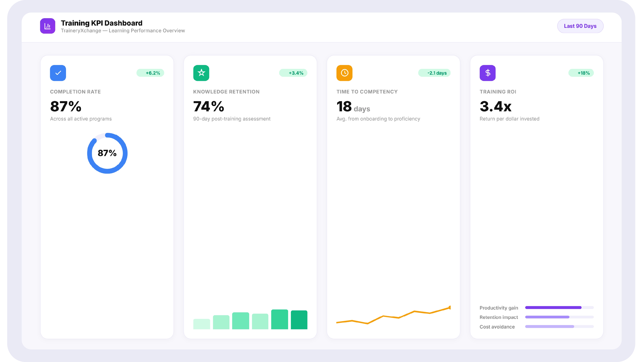The width and height of the screenshot is (644, 362).
Task: Click 'Return per dollar invested' caption
Action: (510, 119)
